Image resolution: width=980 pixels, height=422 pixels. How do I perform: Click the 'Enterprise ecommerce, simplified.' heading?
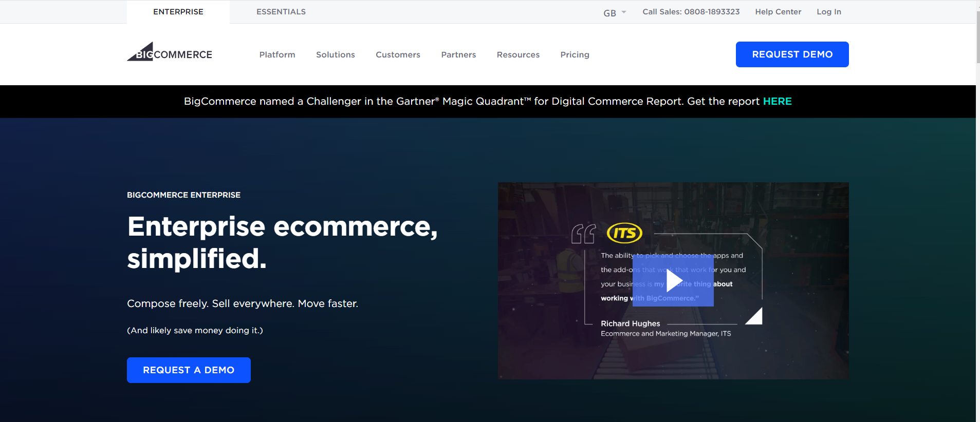(x=283, y=242)
